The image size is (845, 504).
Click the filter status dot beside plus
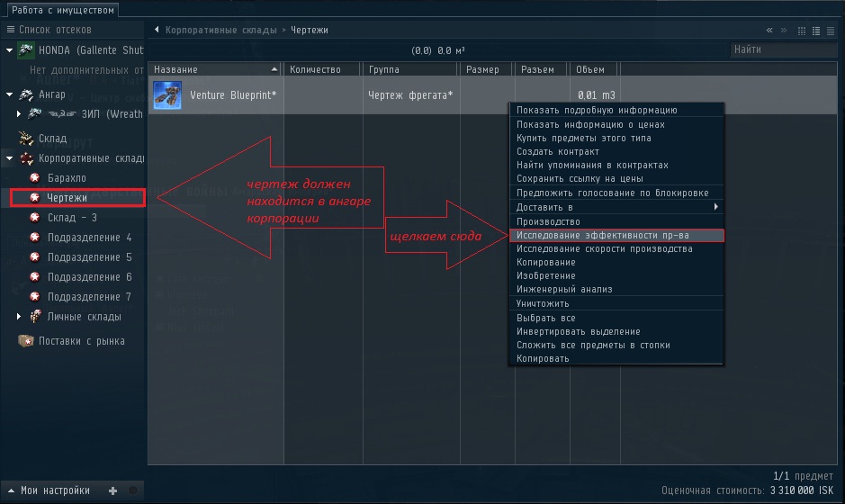tap(133, 490)
